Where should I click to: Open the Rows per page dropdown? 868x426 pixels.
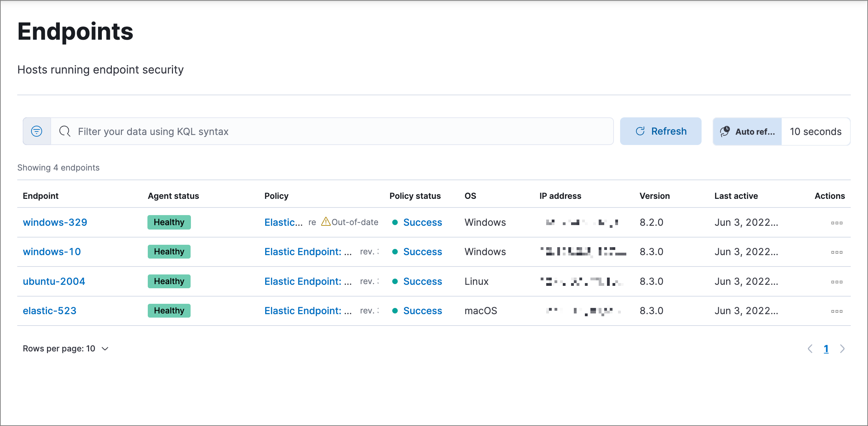pyautogui.click(x=66, y=348)
